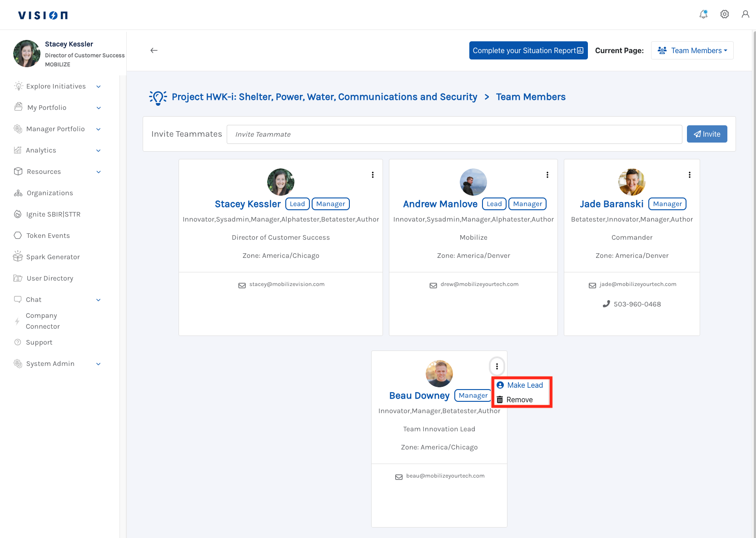The width and height of the screenshot is (756, 538).
Task: Choose Remove from Beau Downey's menu
Action: pos(519,400)
